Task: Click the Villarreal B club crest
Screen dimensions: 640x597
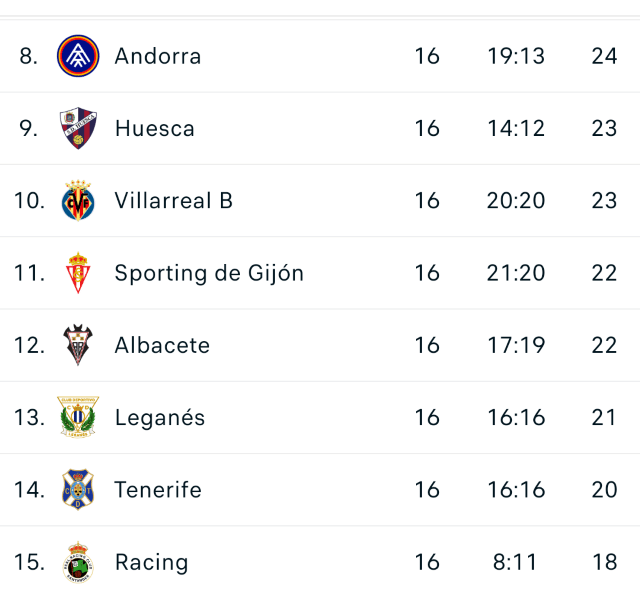Action: click(78, 201)
